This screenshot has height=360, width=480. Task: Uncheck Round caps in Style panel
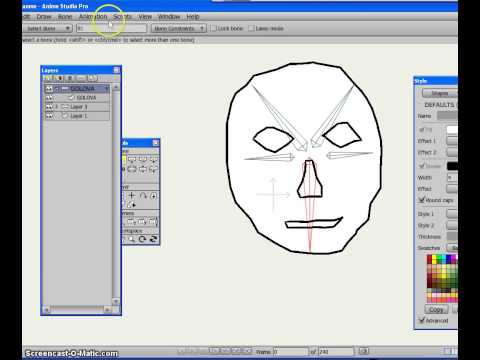click(x=422, y=200)
